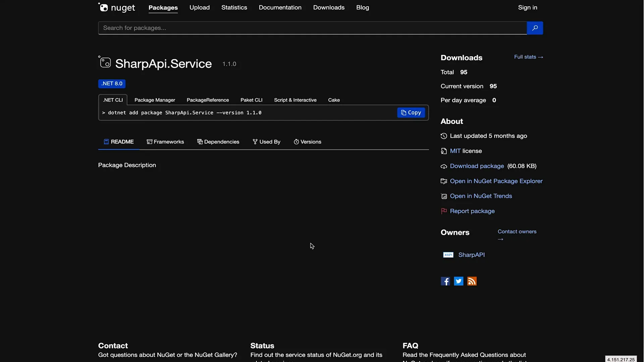644x362 pixels.
Task: Switch to the Frameworks tab
Action: [x=165, y=142]
